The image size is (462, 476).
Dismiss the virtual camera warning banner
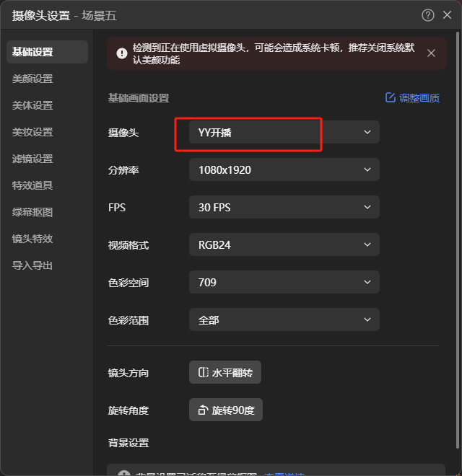pos(431,53)
